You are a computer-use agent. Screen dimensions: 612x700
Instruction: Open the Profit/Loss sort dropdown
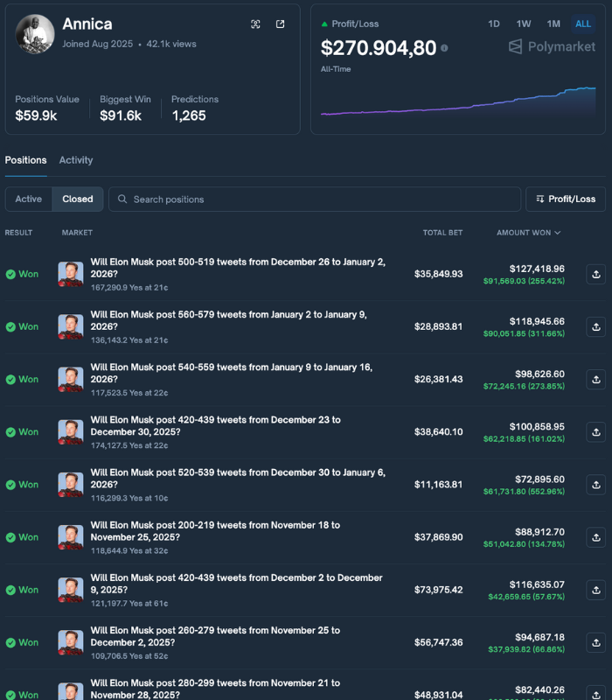(566, 199)
